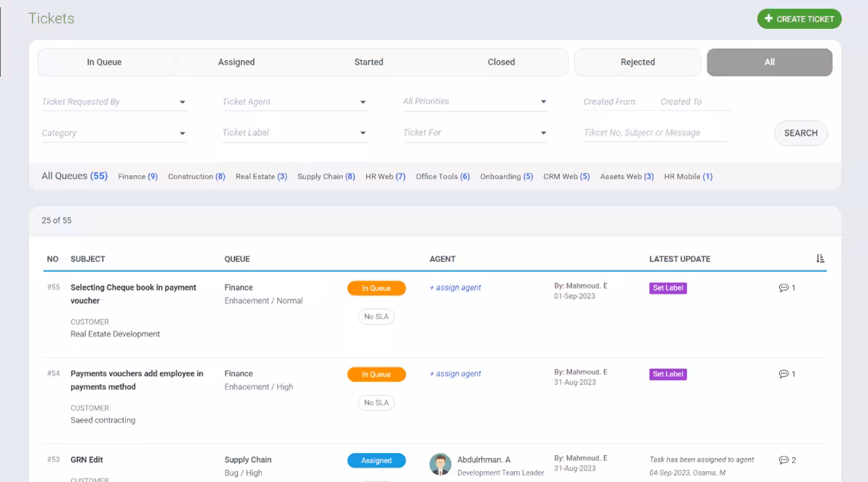
Task: Click No SLA badge of ticket #55
Action: click(x=376, y=316)
